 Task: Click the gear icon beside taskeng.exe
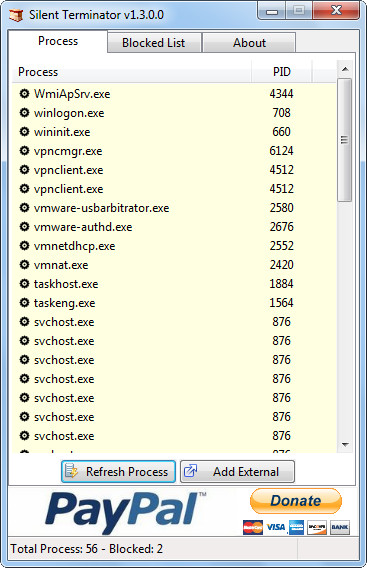[24, 302]
